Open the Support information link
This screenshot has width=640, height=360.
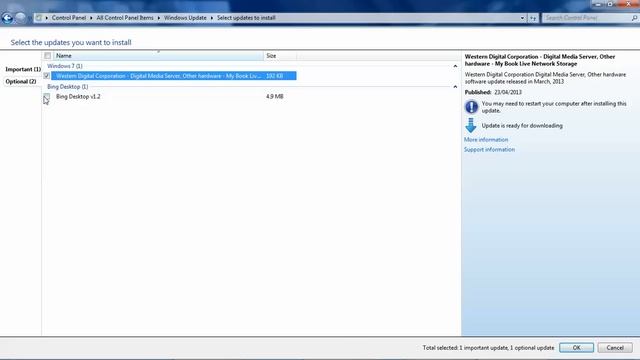(x=489, y=149)
